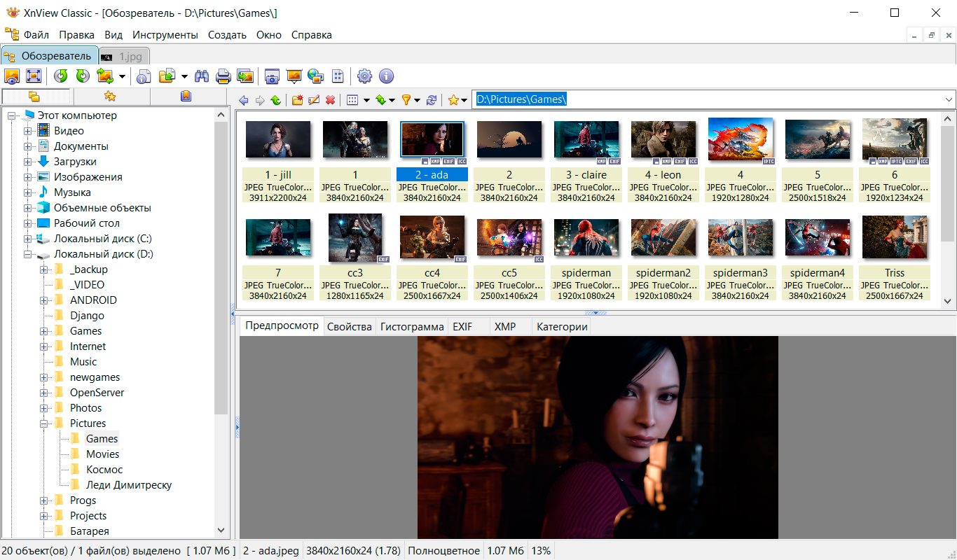
Task: Select the Загрузки folder
Action: point(75,162)
